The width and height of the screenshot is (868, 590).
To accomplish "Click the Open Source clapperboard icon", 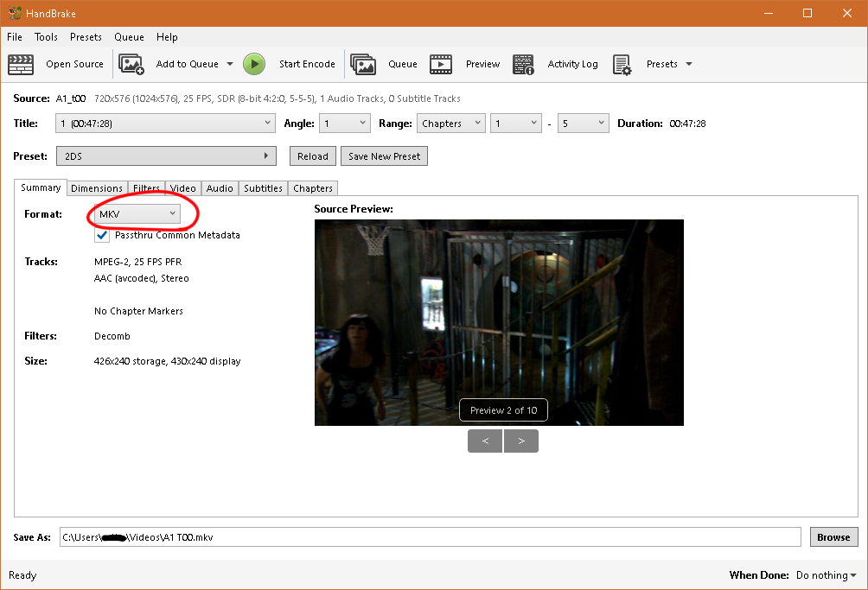I will point(21,64).
